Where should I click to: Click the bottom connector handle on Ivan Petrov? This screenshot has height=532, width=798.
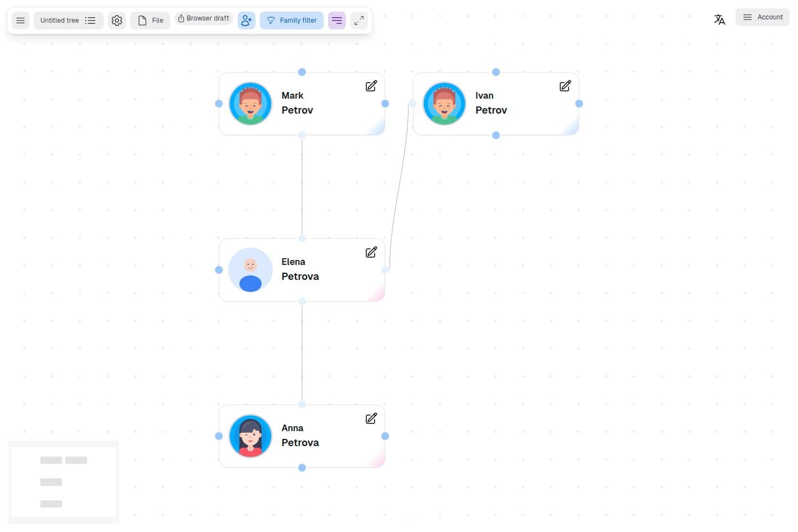[496, 135]
